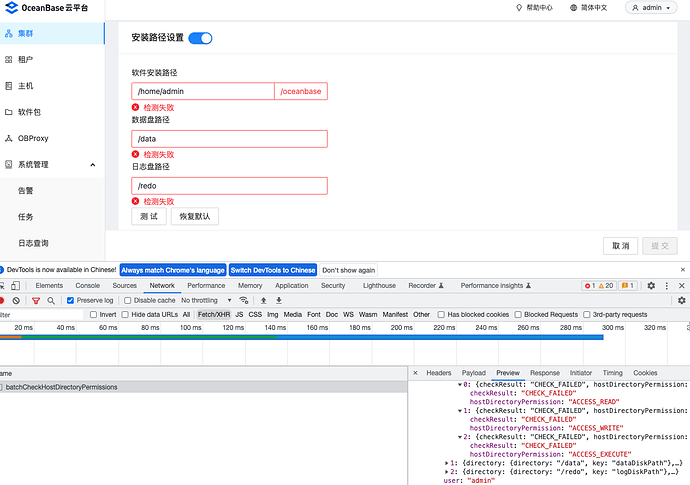Uncheck Preserve log checkbox
The width and height of the screenshot is (690, 485).
pos(70,300)
